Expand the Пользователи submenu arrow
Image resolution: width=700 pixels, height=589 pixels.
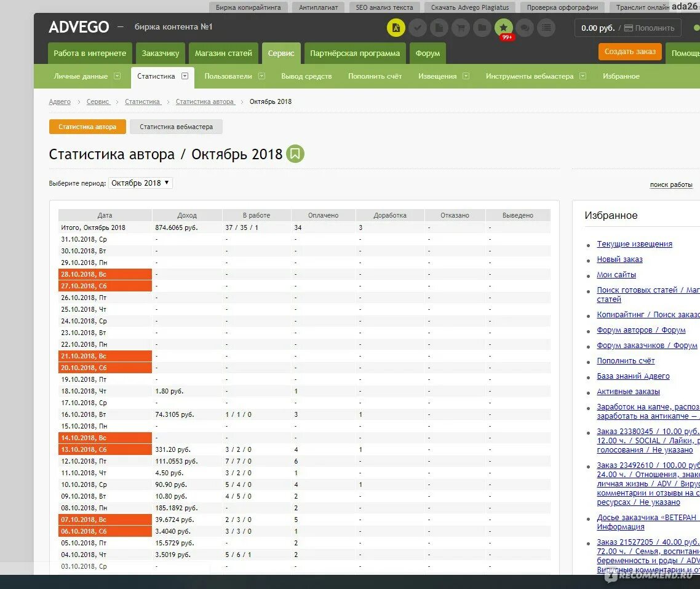point(261,76)
